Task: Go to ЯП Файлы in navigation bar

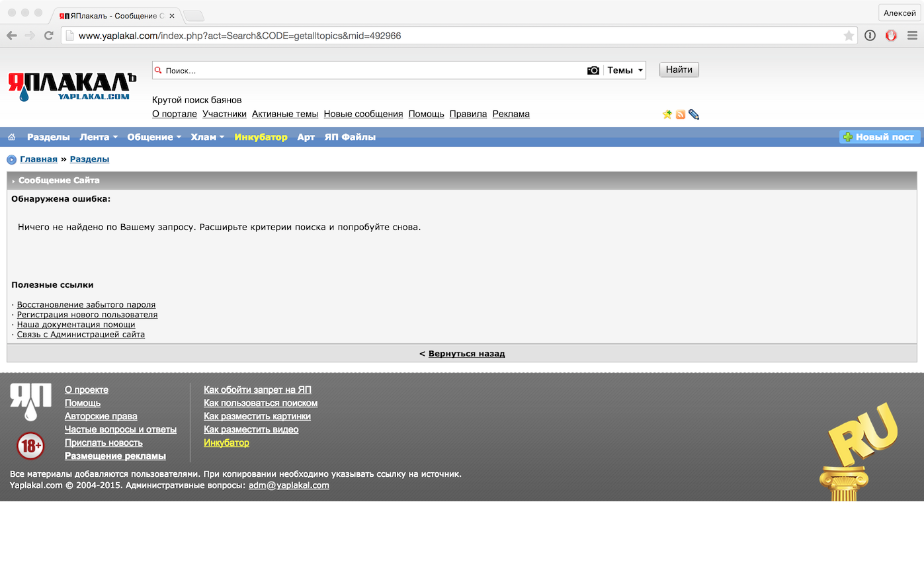Action: (x=349, y=137)
